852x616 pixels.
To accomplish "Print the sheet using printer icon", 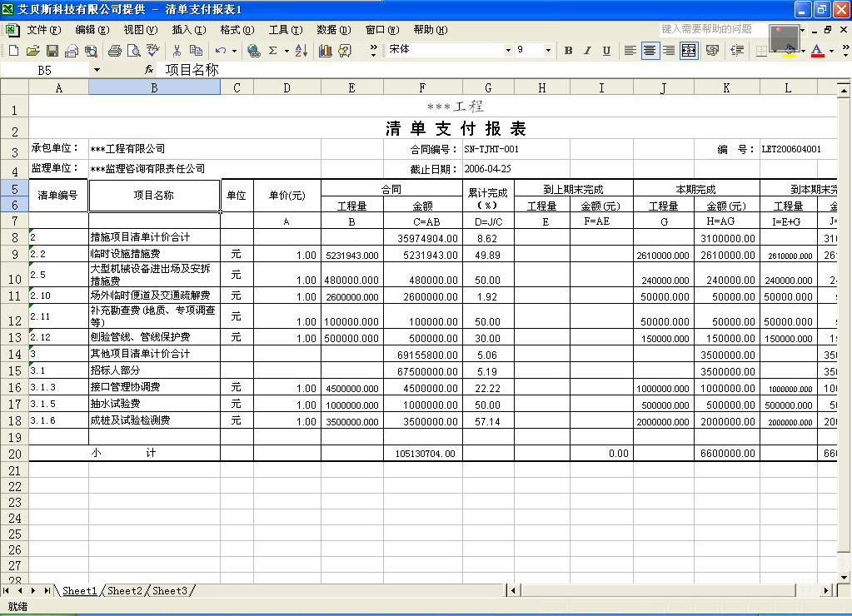I will 115,51.
